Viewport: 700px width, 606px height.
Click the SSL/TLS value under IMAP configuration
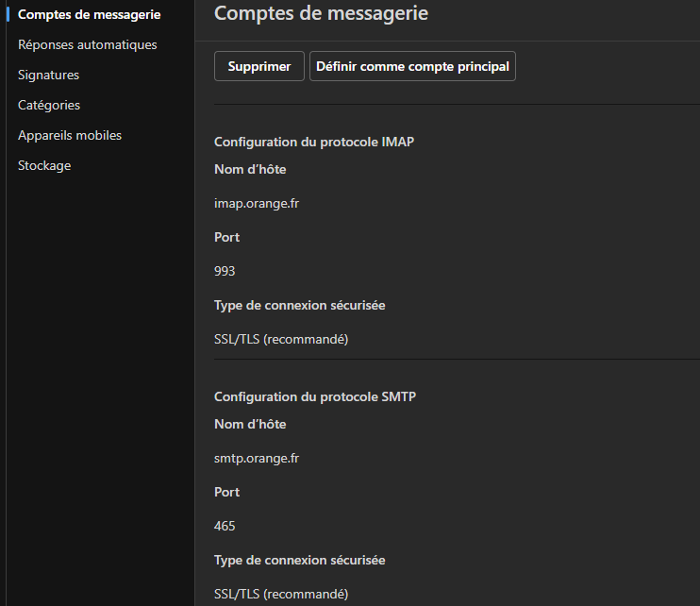pyautogui.click(x=281, y=339)
